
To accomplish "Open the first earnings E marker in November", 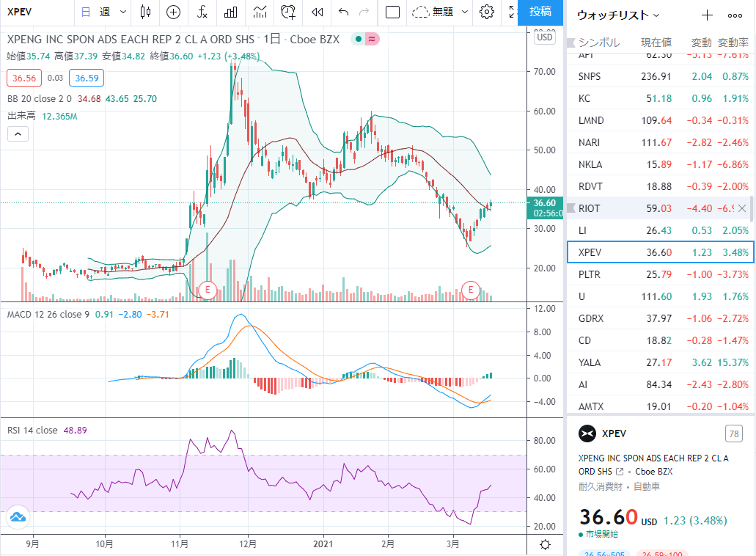I will pyautogui.click(x=208, y=290).
